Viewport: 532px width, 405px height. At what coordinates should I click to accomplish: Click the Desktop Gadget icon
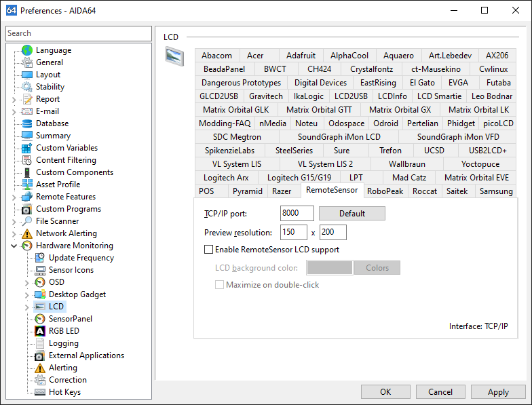(39, 294)
